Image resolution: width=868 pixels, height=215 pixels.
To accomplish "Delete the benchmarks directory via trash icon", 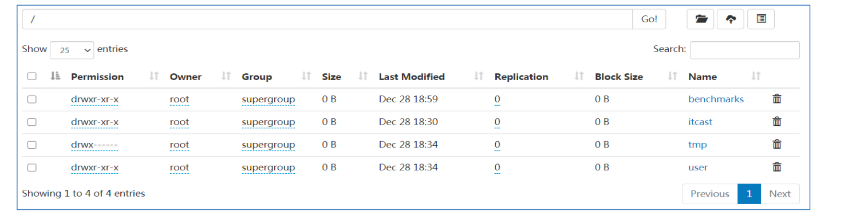I will click(777, 99).
